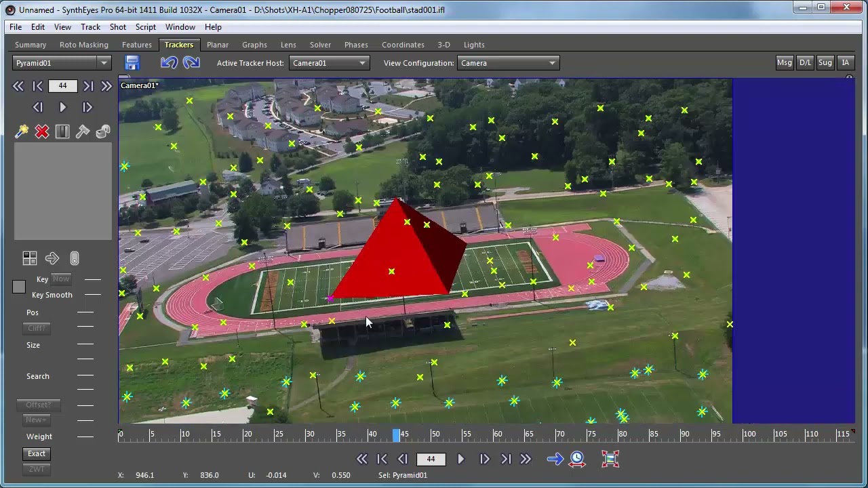Switch to the Lights tab
Image resolution: width=868 pixels, height=488 pixels.
(x=474, y=45)
